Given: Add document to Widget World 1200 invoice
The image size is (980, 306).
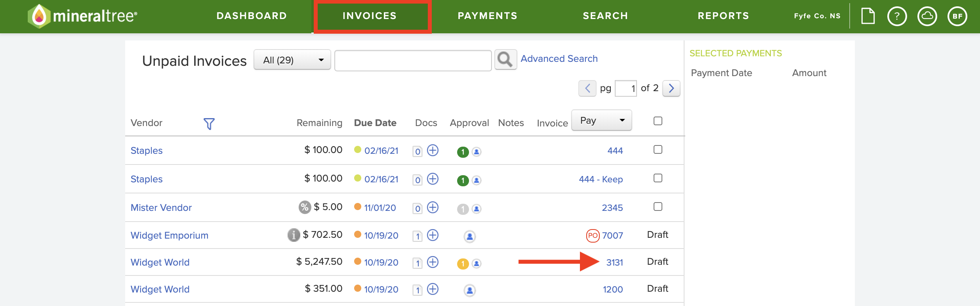Looking at the screenshot, I should point(433,289).
